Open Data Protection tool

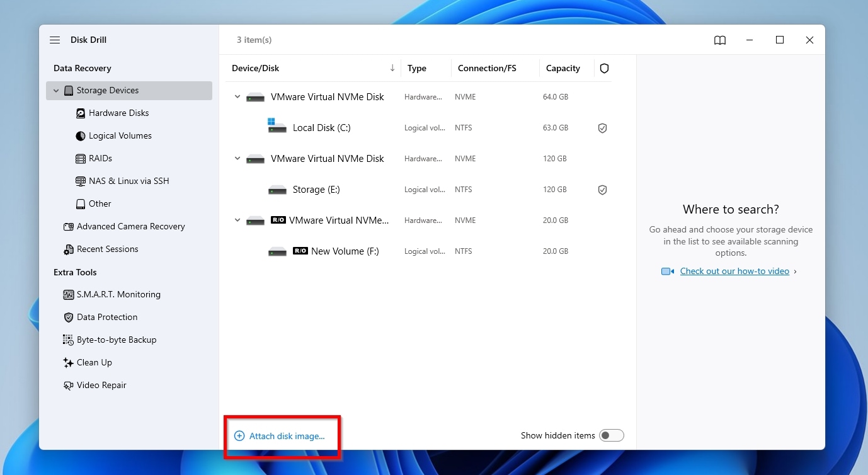click(107, 318)
